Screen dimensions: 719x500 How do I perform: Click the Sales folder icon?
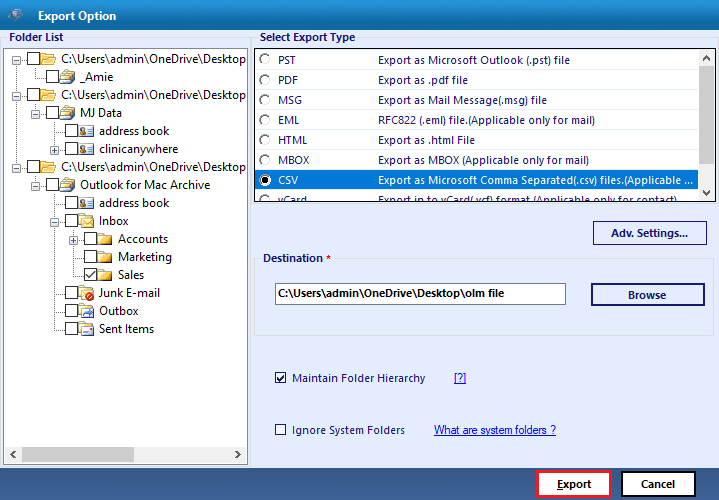click(x=105, y=275)
